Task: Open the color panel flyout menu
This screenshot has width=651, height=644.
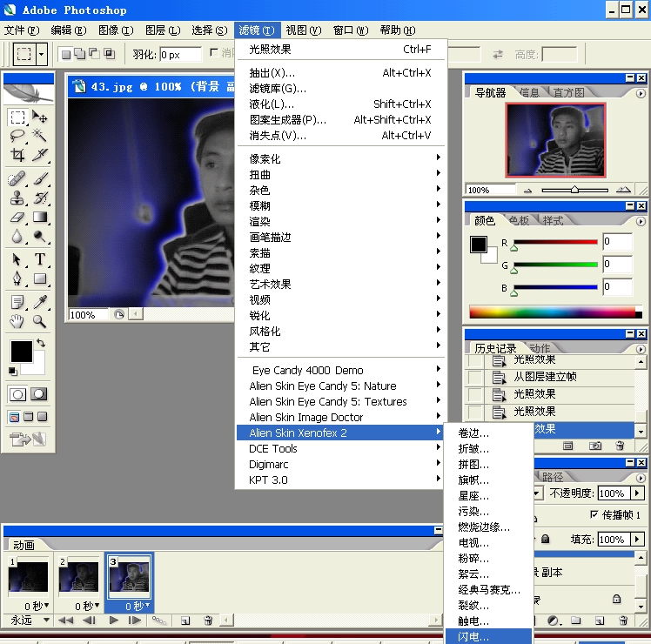Action: tap(641, 222)
